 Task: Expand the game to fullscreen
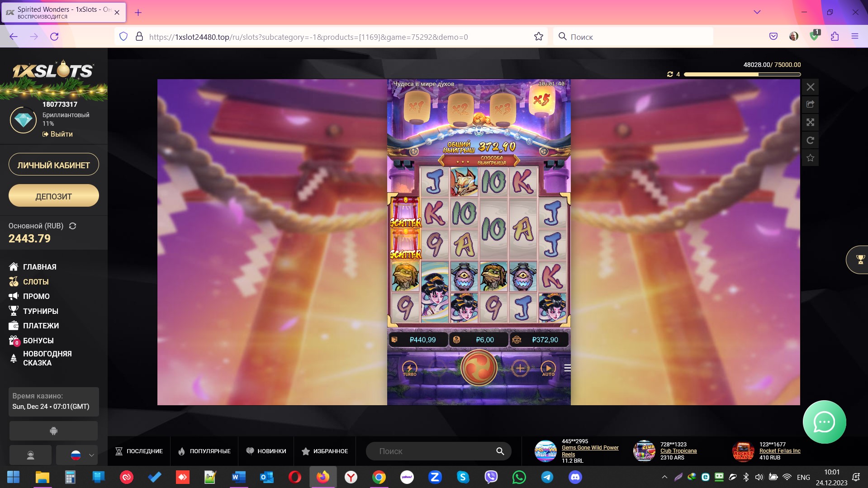pos(811,122)
